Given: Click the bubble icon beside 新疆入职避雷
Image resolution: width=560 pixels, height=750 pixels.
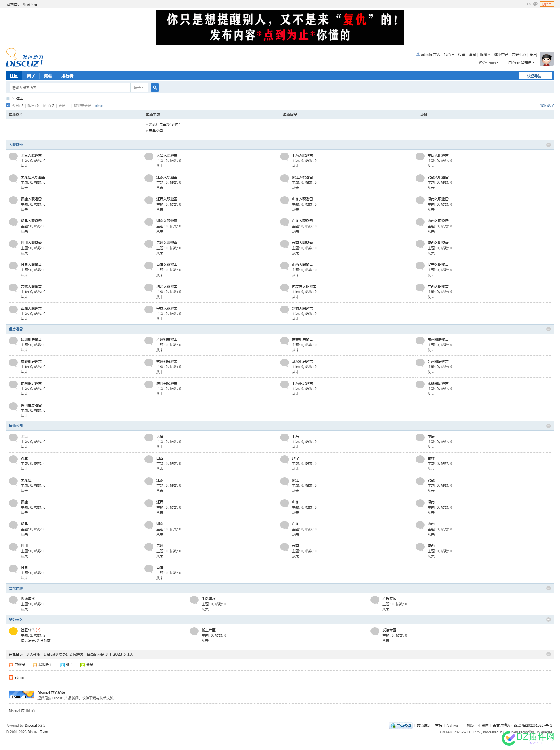Looking at the screenshot, I should coord(284,310).
